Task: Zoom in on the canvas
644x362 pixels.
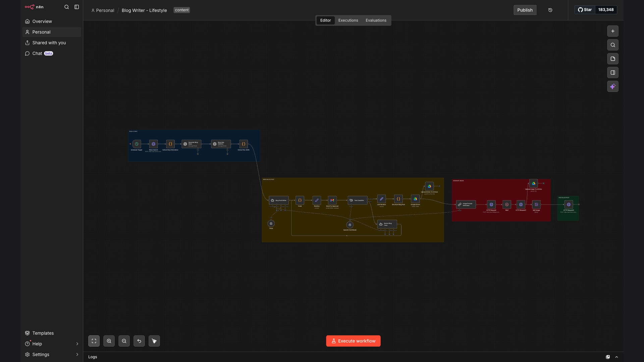Action: coord(109,341)
